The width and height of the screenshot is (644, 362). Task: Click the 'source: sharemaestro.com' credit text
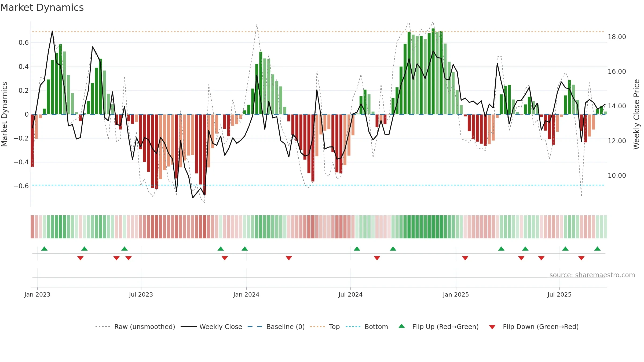point(592,275)
